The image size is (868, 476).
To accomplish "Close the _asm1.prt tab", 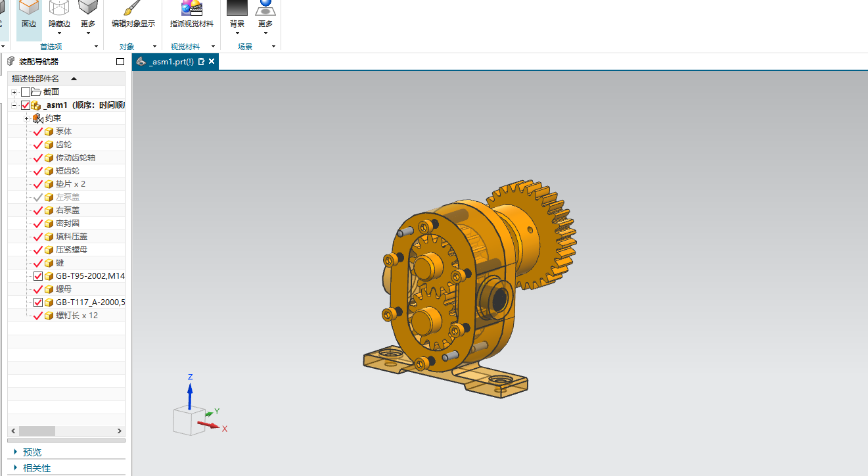I will coord(212,62).
